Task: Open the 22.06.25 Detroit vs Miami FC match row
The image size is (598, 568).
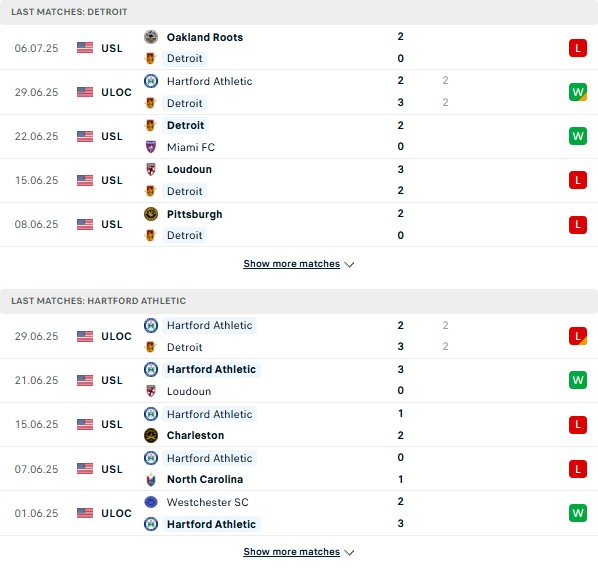Action: pos(299,136)
